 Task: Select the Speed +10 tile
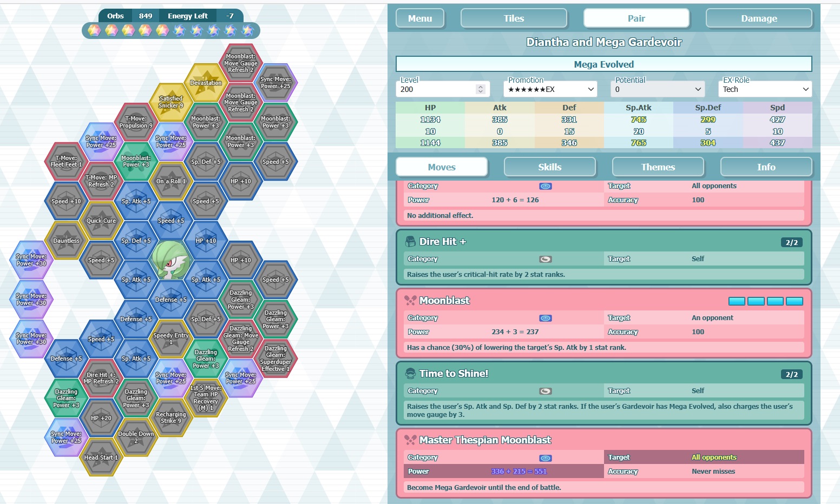click(x=66, y=201)
